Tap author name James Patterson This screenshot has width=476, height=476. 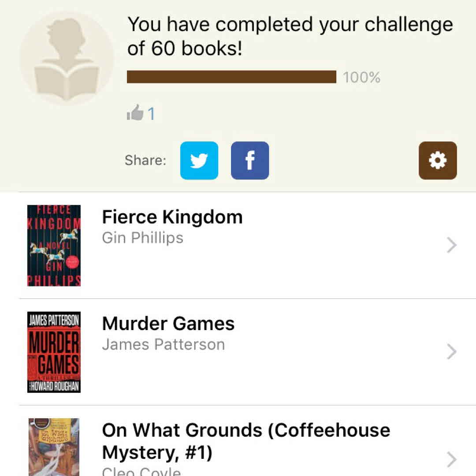point(163,344)
